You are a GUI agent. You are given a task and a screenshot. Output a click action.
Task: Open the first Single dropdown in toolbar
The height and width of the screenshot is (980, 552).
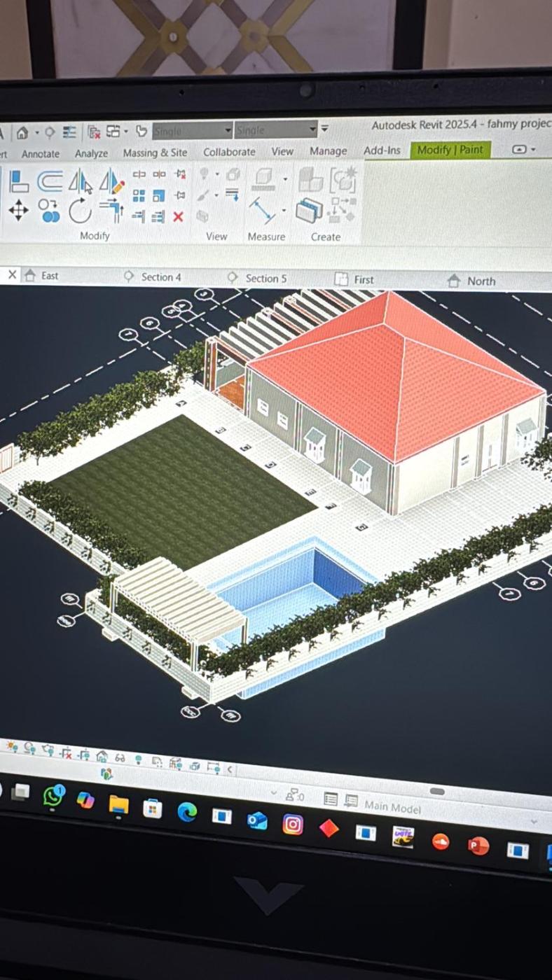tap(228, 131)
